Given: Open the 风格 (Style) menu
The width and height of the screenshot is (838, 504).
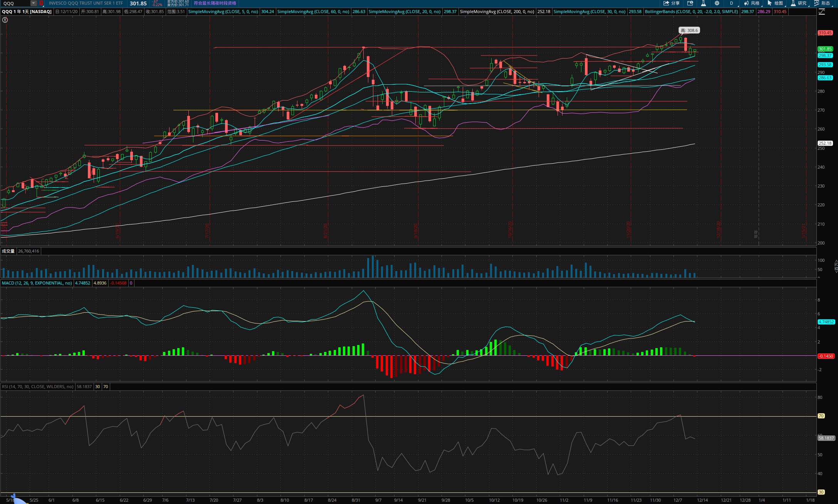Looking at the screenshot, I should point(752,3).
